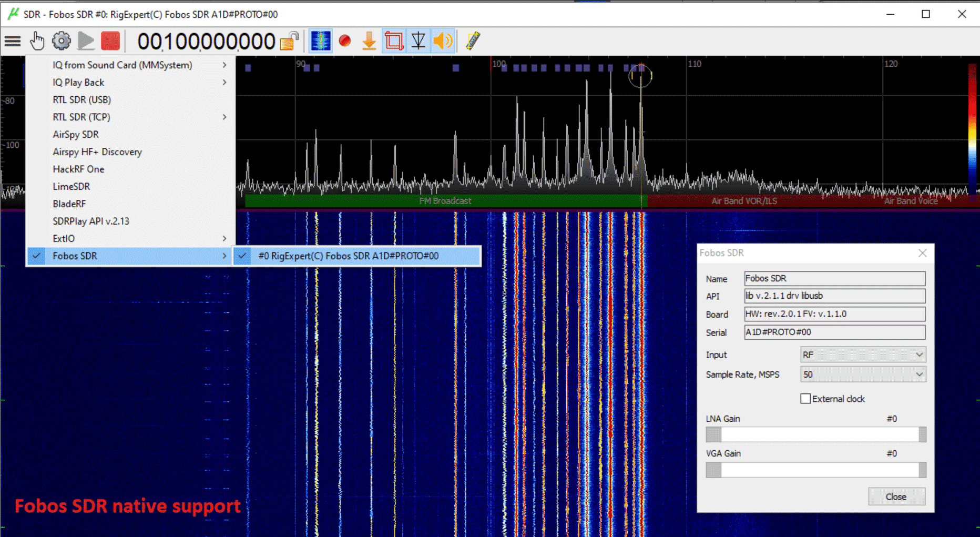980x537 pixels.
Task: Open the IQ Play Back entry
Action: click(x=130, y=83)
